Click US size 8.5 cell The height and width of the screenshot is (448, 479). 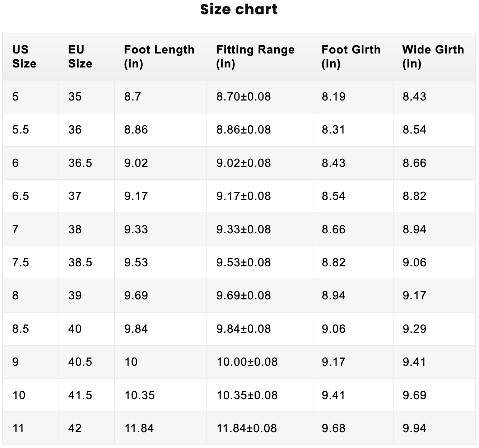[x=20, y=329]
